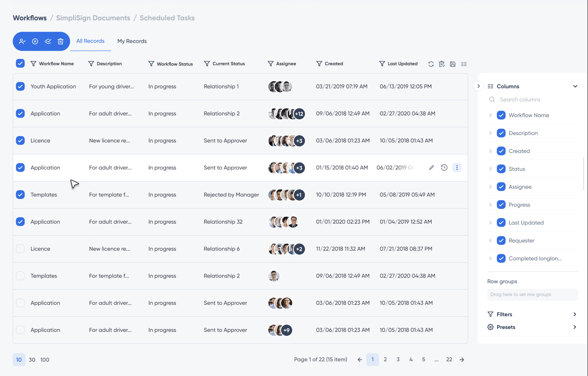The image size is (588, 376).
Task: Switch to the My Records tab
Action: (132, 41)
